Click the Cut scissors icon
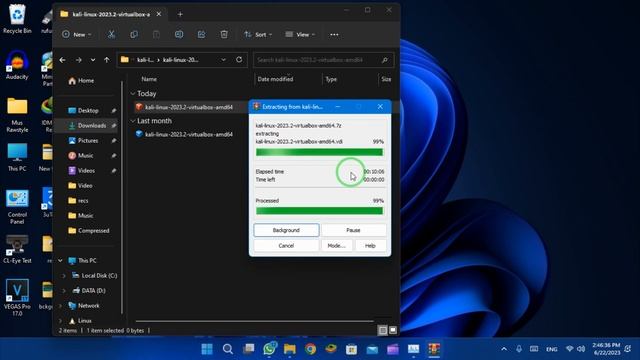This screenshot has height=360, width=640. pos(111,35)
